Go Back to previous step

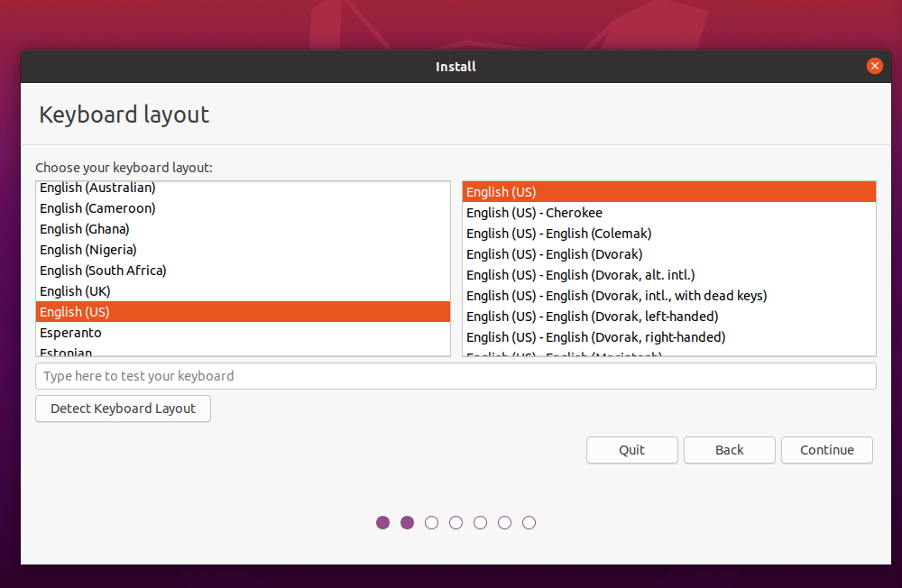[730, 450]
